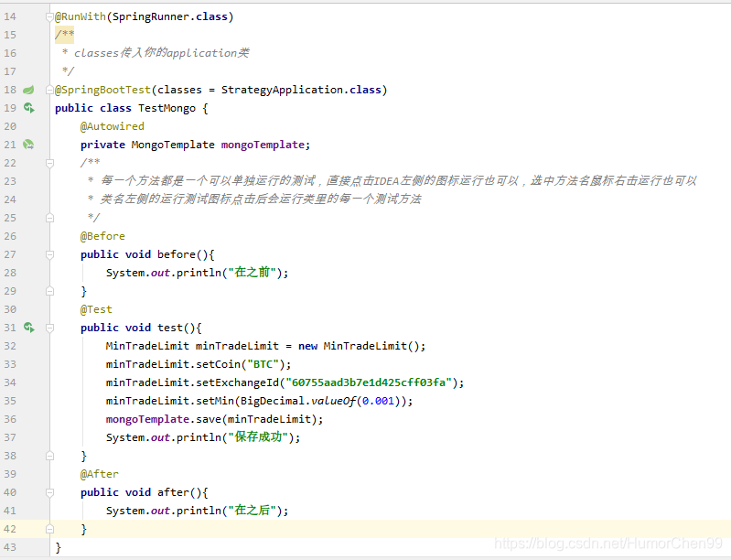Click the fold end marker at line 25
The width and height of the screenshot is (731, 560).
49,218
